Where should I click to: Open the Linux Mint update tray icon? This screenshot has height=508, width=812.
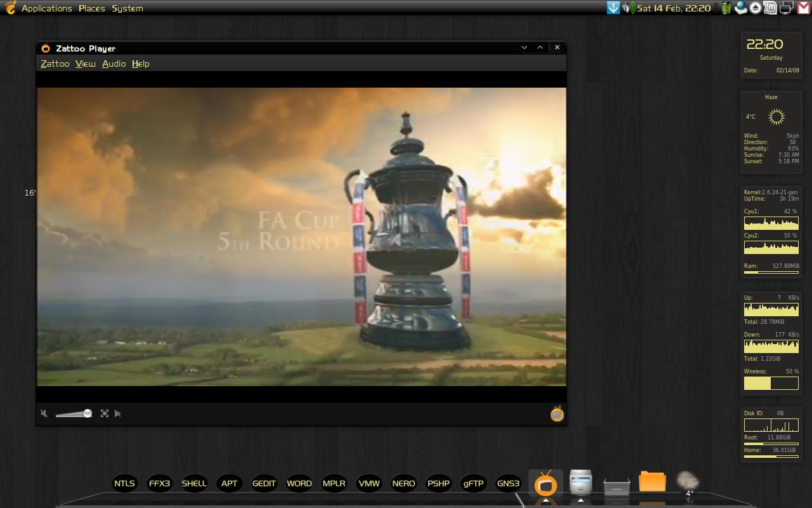coord(770,8)
